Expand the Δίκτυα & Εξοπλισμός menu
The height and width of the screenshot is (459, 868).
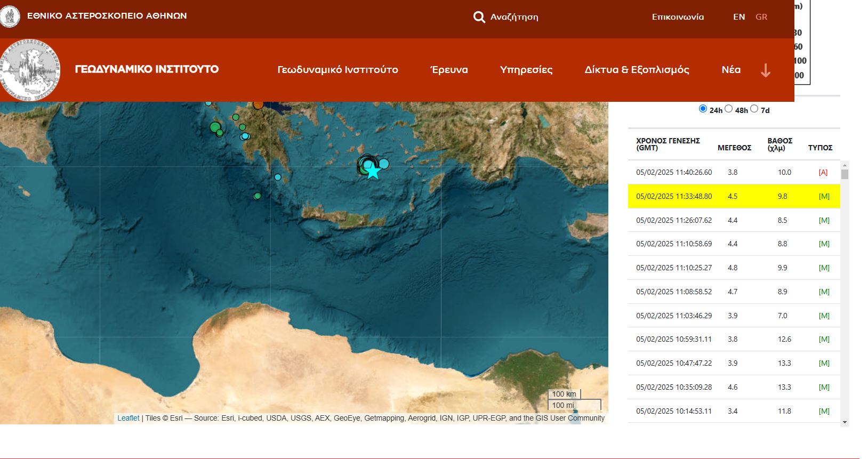[637, 70]
